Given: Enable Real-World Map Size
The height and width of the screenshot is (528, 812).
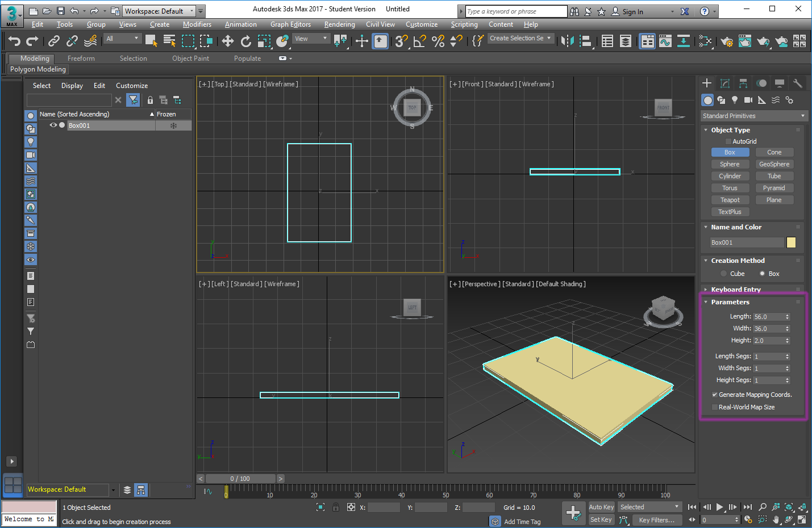Looking at the screenshot, I should [715, 407].
